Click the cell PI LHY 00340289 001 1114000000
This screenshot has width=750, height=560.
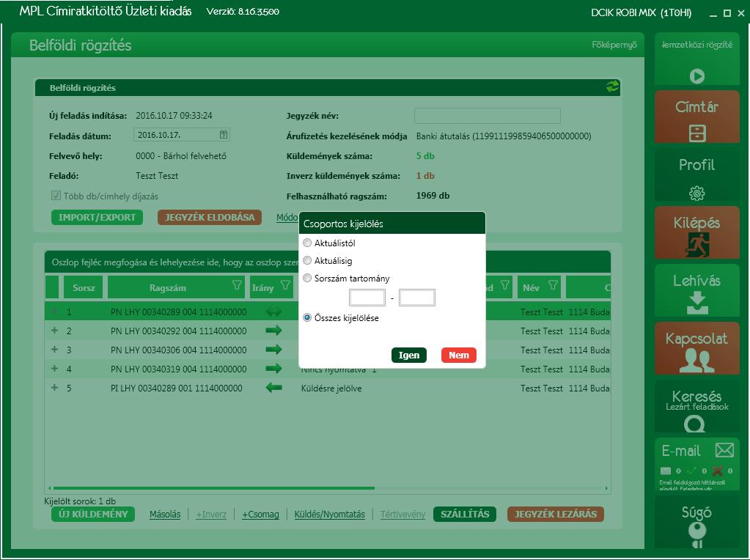point(177,388)
